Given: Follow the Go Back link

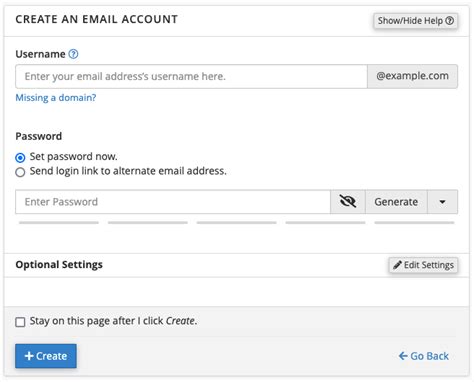Looking at the screenshot, I should [424, 356].
